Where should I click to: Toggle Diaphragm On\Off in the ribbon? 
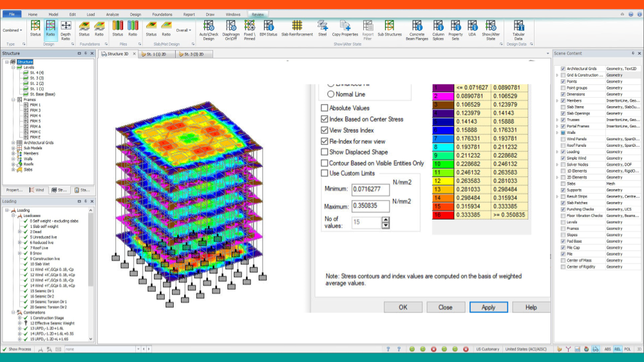point(230,26)
